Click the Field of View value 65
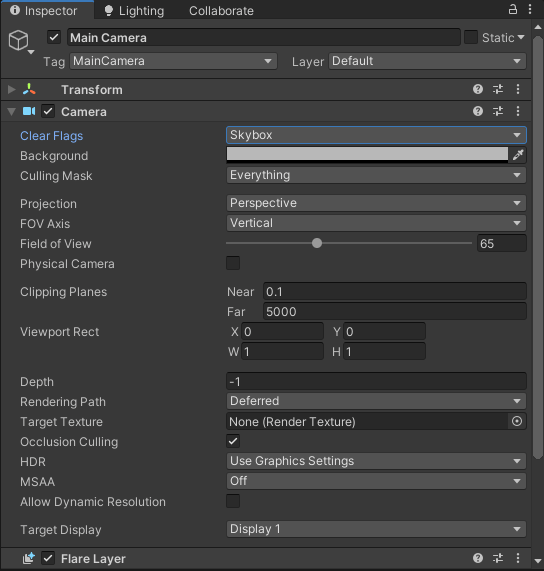The height and width of the screenshot is (571, 544). click(x=502, y=243)
